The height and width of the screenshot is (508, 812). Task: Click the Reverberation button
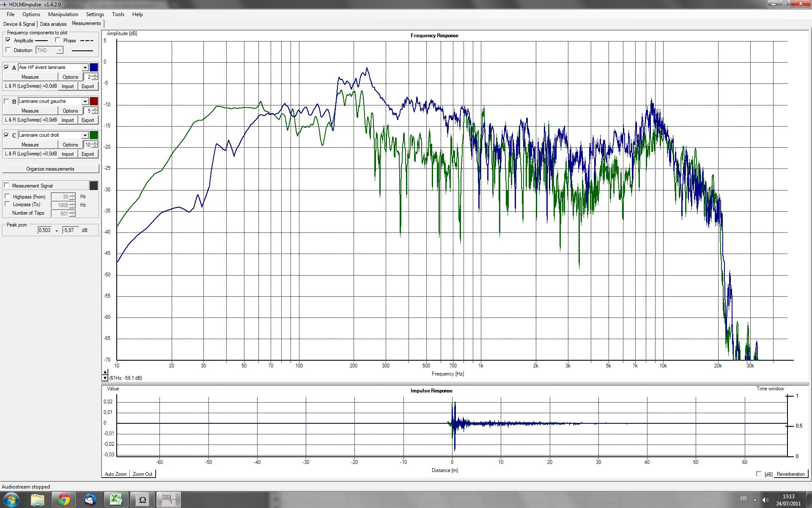pos(791,474)
